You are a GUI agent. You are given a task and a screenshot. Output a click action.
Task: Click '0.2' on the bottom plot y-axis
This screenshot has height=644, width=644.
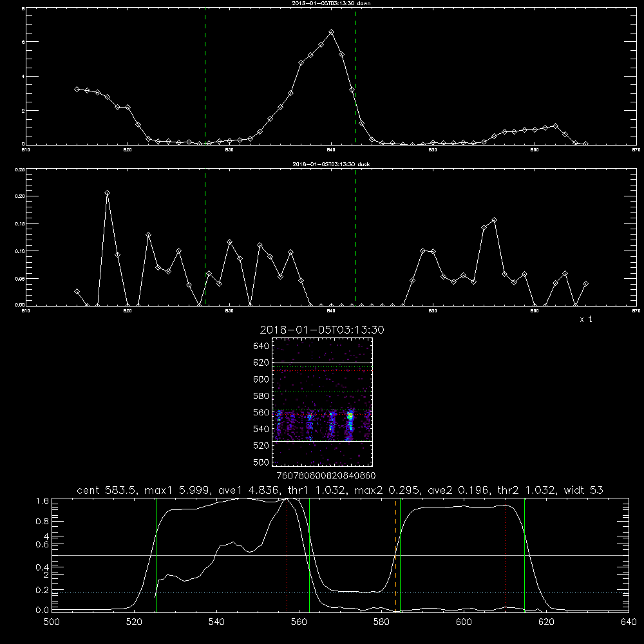[43, 590]
